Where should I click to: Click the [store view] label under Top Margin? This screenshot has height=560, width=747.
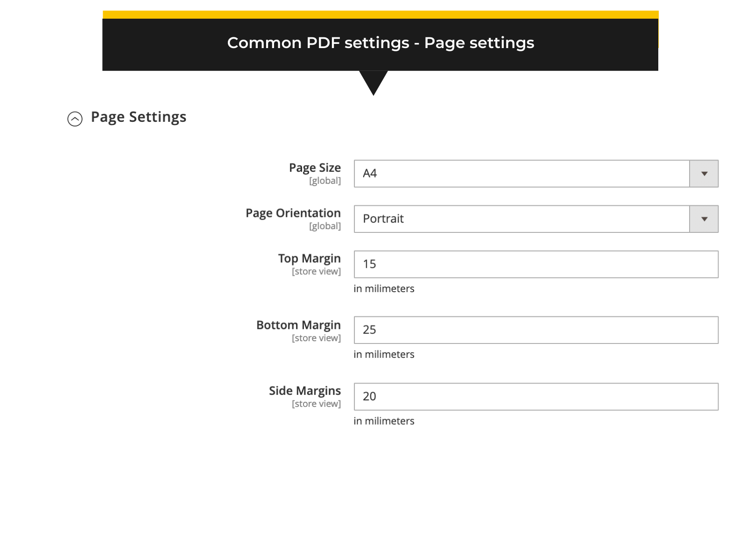317,271
